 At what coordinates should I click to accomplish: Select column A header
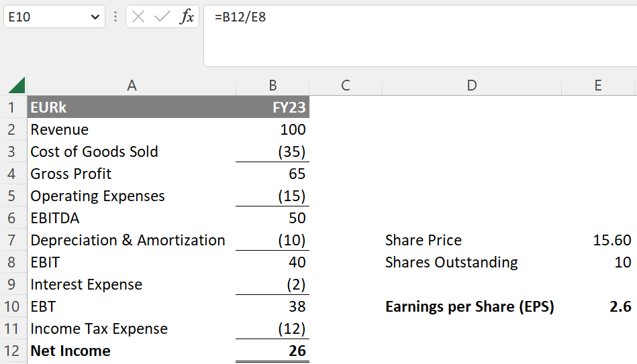(x=132, y=85)
